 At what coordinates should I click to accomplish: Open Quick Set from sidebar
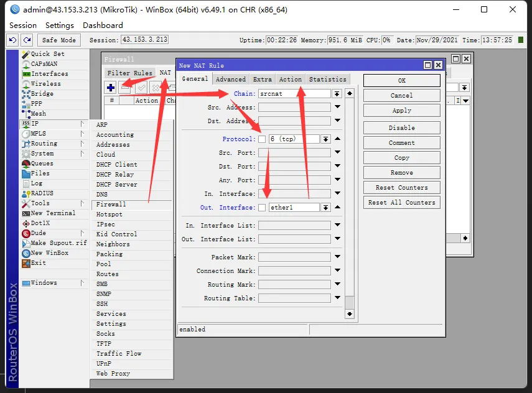click(x=48, y=54)
